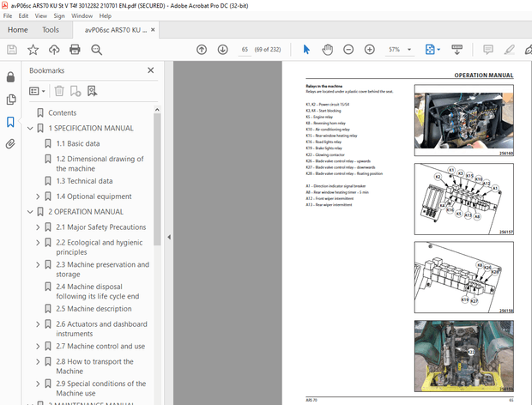Open security lock panel in sidebar
This screenshot has width=532, height=405.
tap(10, 77)
